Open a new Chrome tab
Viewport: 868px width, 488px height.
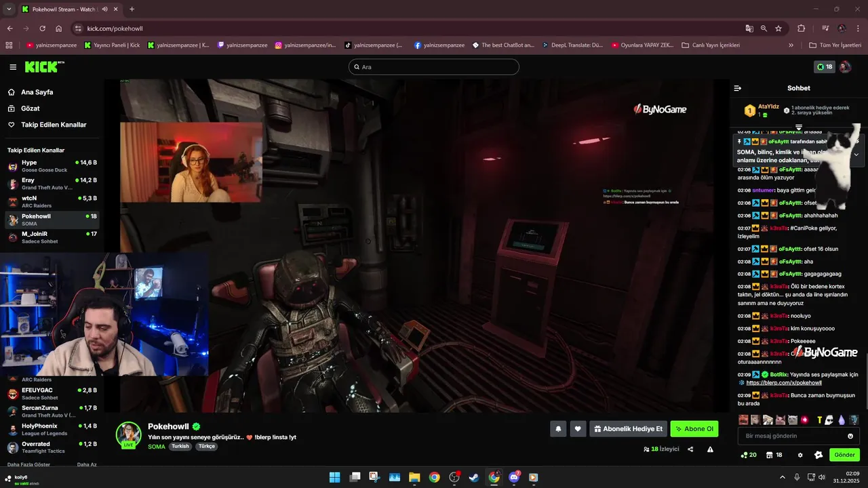(x=132, y=9)
